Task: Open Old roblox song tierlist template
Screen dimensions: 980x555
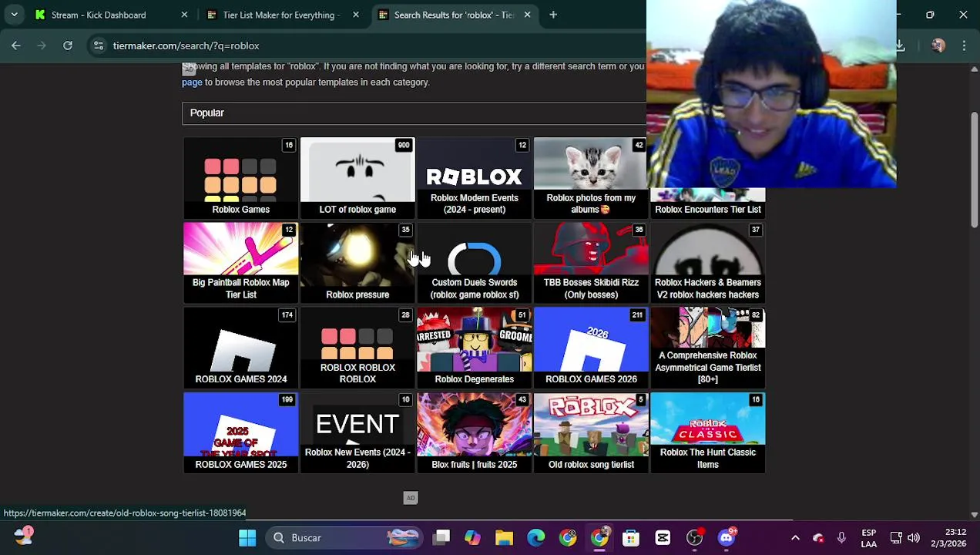Action: click(591, 432)
